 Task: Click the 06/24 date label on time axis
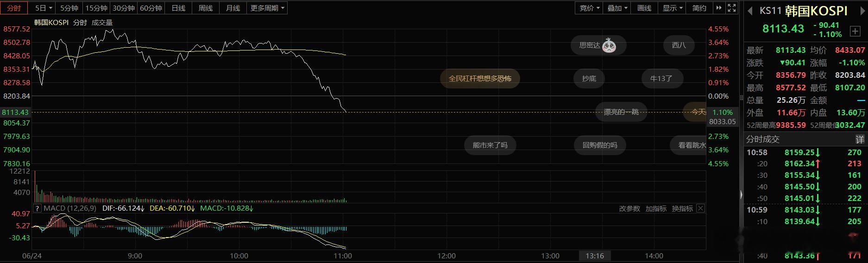pyautogui.click(x=31, y=256)
